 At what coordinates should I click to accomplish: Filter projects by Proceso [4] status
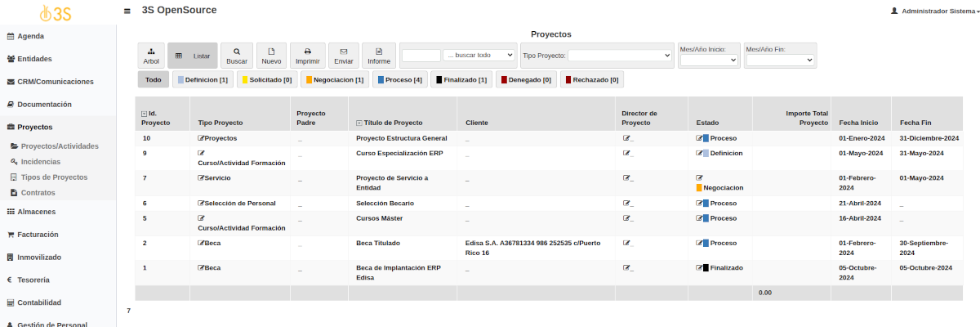pyautogui.click(x=398, y=79)
